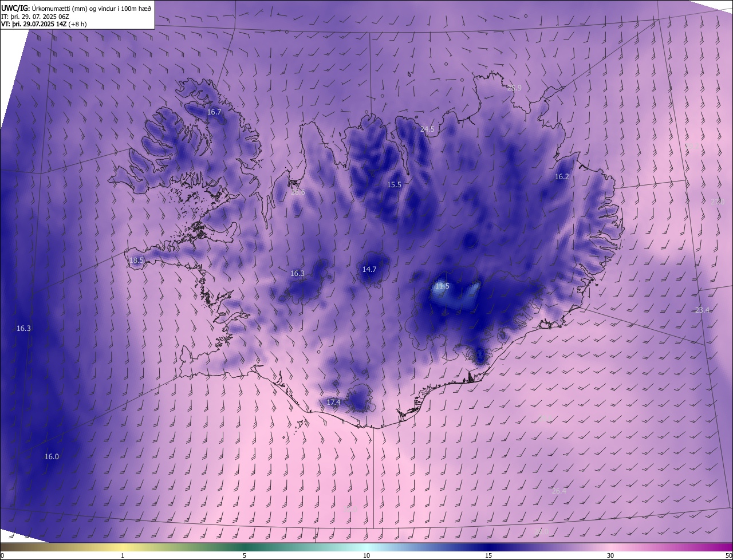This screenshot has height=560, width=733.
Task: Click the colorbar tick label 15
Action: [488, 556]
